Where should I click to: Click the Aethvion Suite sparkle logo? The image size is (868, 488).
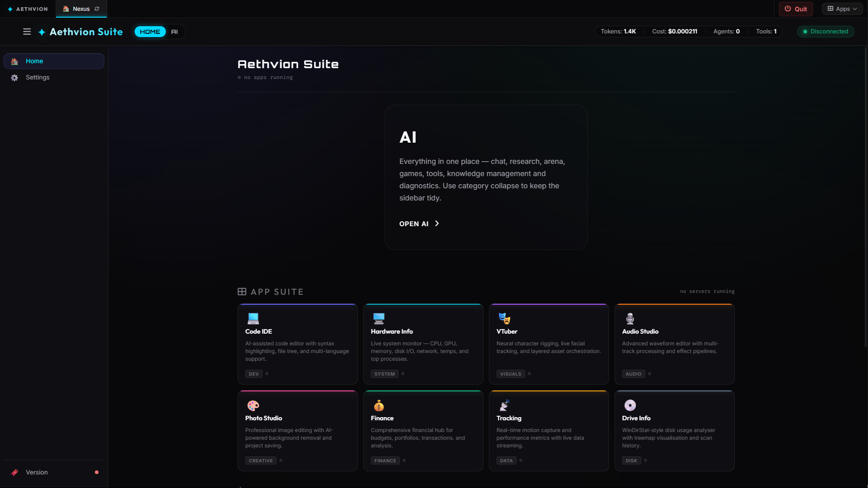[x=41, y=32]
